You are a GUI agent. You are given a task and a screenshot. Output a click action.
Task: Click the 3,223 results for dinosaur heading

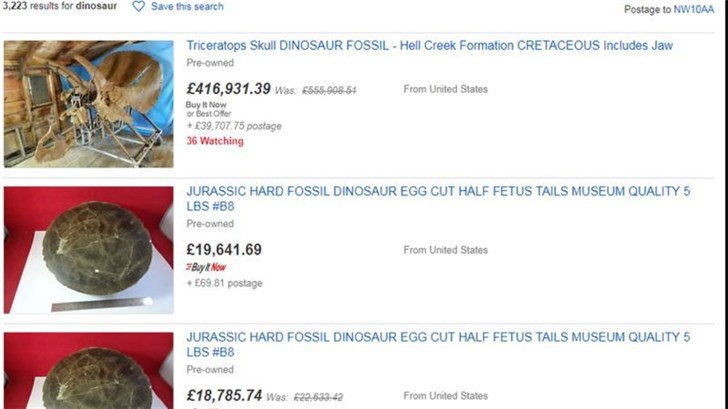click(60, 6)
